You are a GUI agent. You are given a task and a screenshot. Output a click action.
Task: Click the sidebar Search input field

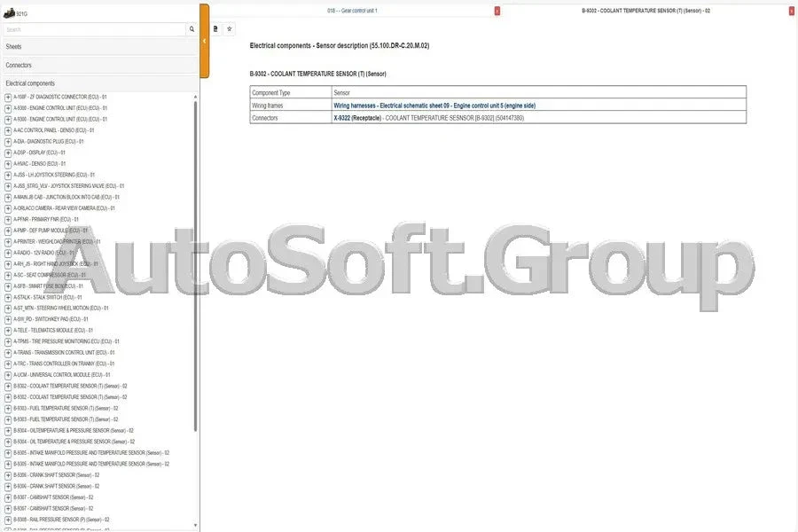(x=93, y=29)
